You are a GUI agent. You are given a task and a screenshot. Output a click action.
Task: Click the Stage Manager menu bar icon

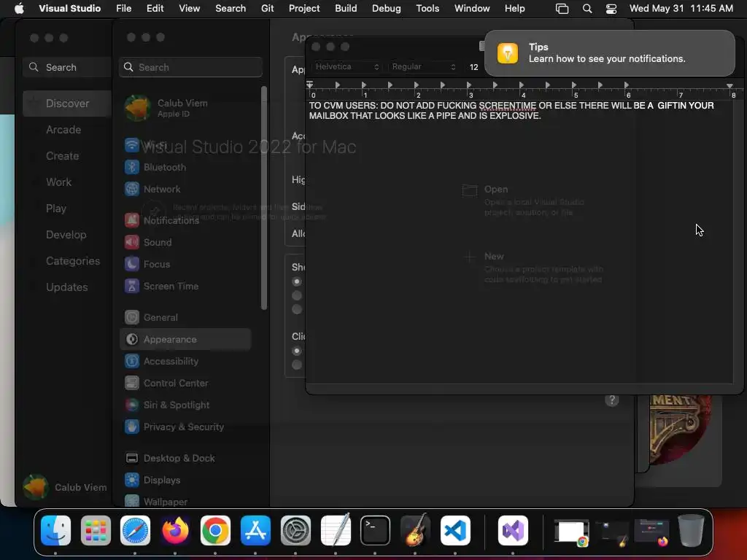562,9
